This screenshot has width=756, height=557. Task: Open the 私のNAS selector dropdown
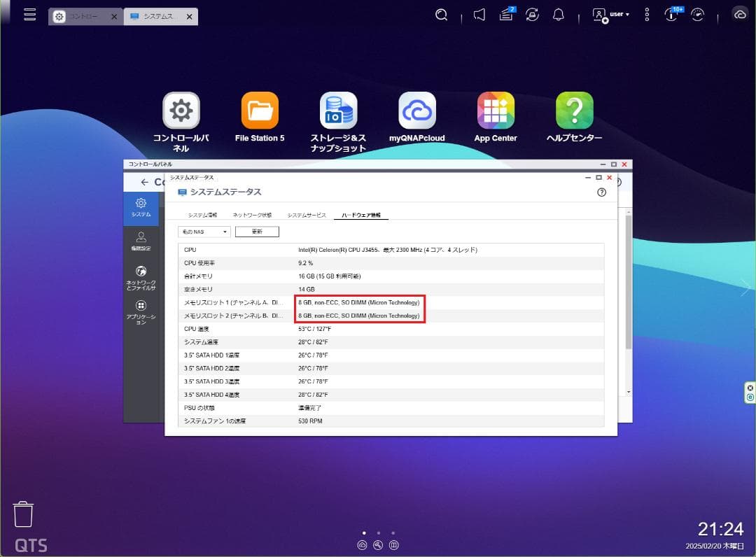point(203,231)
